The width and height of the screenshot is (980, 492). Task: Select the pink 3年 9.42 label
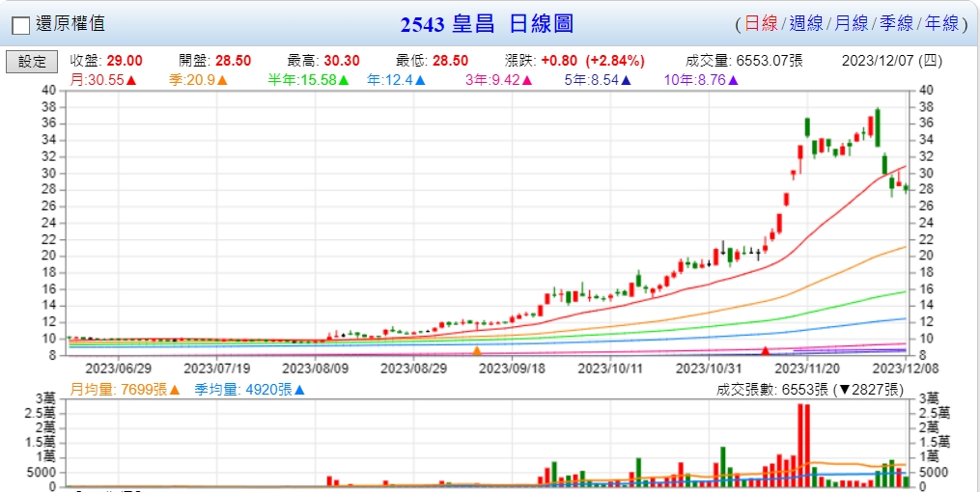pos(498,80)
